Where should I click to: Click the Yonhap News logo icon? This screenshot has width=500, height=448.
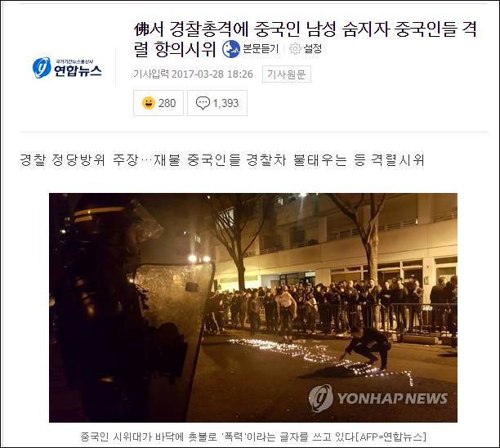(42, 68)
